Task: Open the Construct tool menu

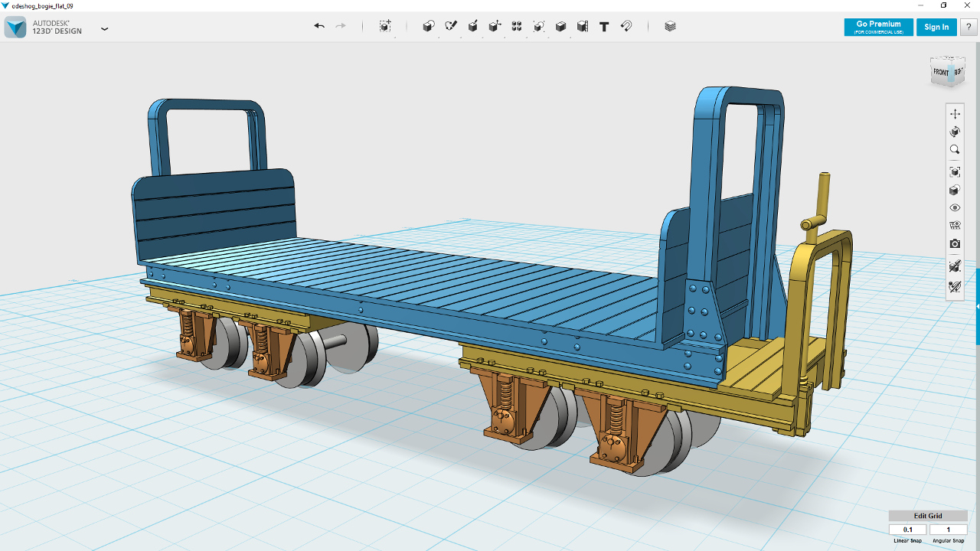Action: tap(473, 26)
